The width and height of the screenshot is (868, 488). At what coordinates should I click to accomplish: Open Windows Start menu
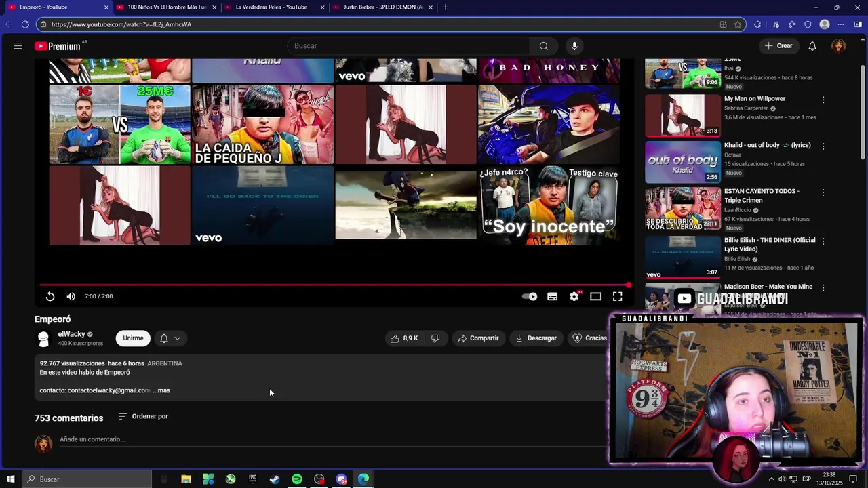[x=11, y=479]
